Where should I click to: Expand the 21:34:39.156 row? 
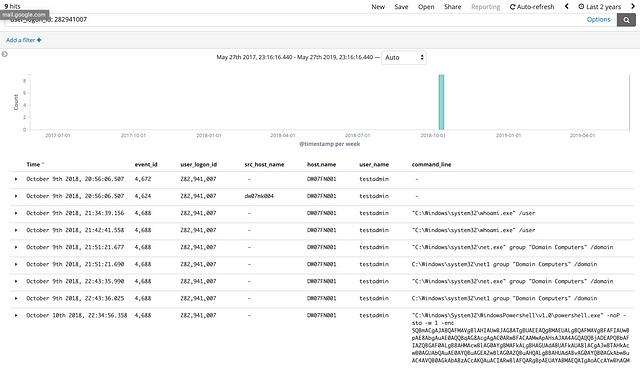tap(16, 213)
